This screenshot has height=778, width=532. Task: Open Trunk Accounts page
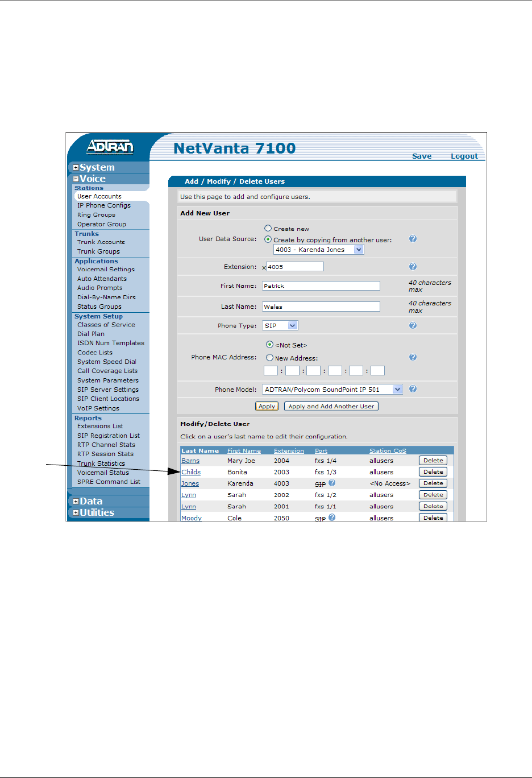coord(101,242)
